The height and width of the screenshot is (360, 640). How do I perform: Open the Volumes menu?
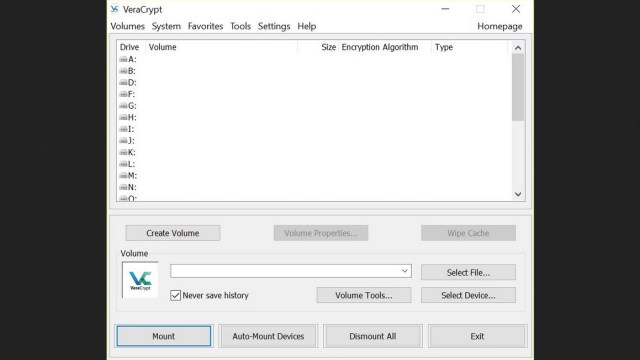click(127, 26)
